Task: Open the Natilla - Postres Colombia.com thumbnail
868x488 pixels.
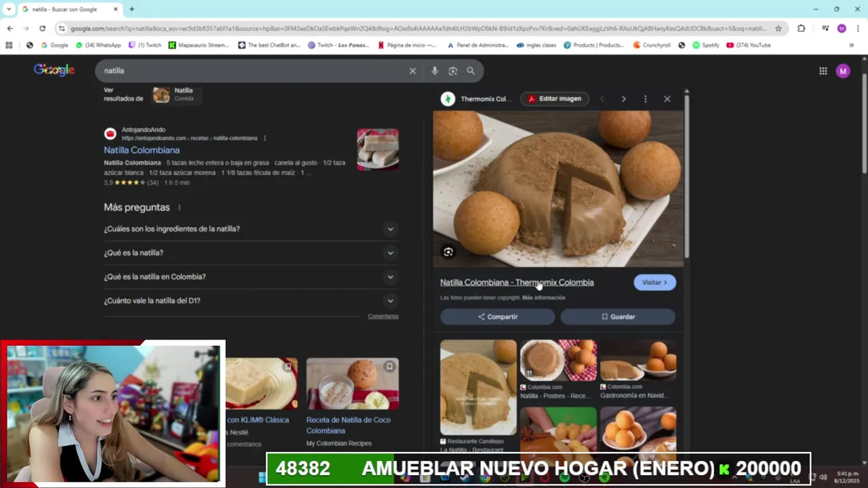Action: [x=558, y=361]
